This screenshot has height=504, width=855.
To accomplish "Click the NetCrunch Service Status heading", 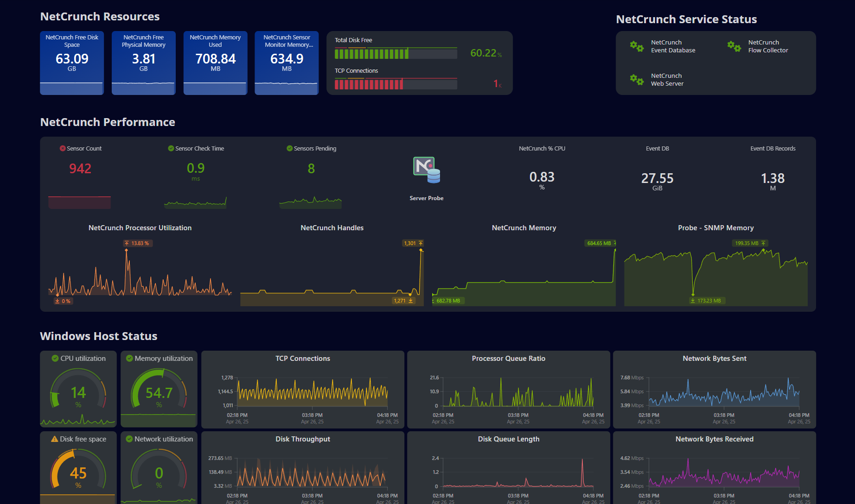I will 686,19.
